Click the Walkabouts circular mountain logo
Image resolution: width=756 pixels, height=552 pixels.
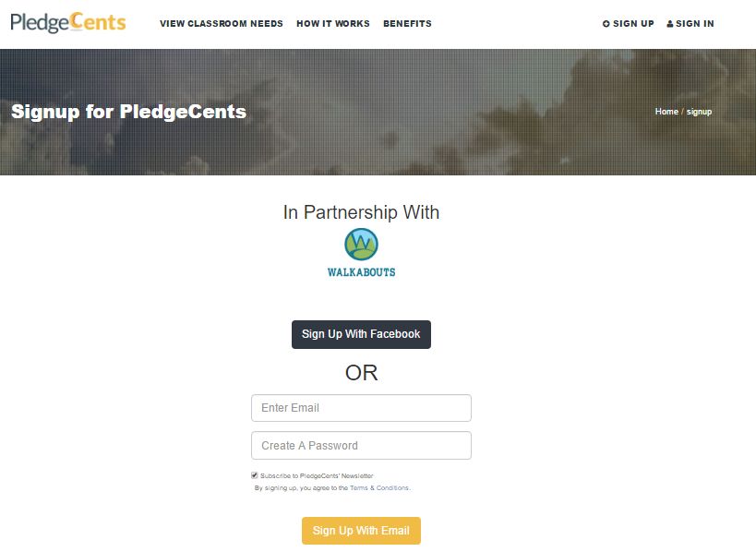361,245
